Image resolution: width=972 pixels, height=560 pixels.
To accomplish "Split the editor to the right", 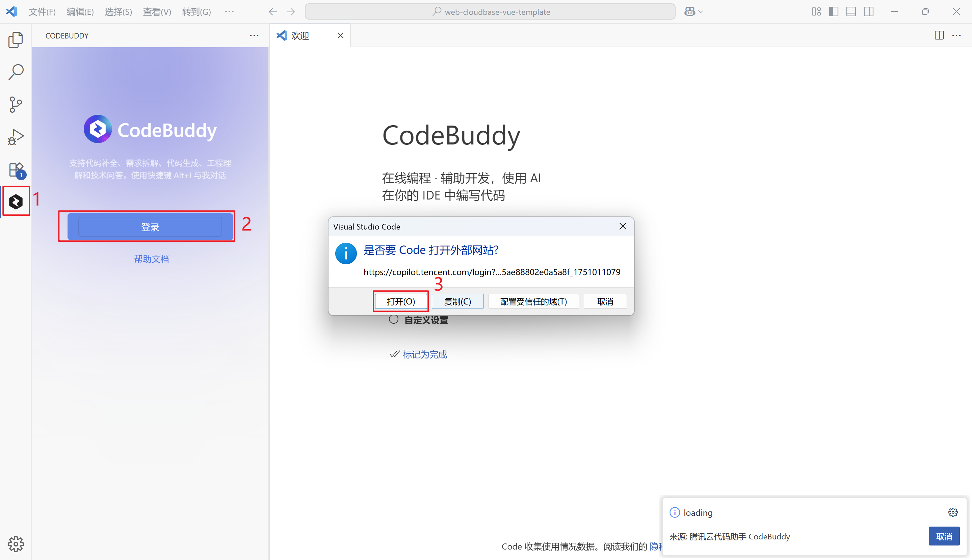I will [x=939, y=35].
